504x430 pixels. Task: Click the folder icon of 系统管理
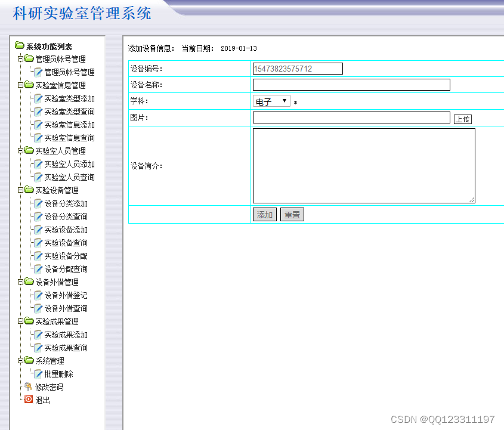click(29, 360)
